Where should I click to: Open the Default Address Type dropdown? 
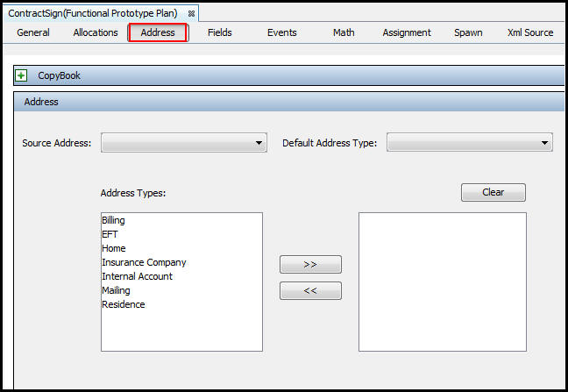[470, 142]
